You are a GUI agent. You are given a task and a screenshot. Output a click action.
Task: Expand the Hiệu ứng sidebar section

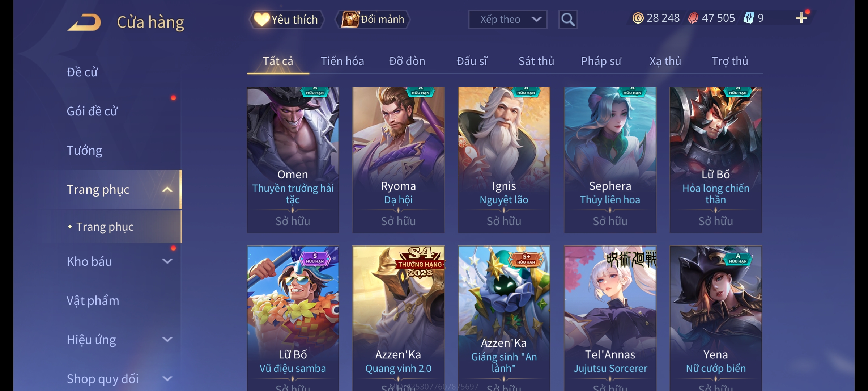point(167,339)
